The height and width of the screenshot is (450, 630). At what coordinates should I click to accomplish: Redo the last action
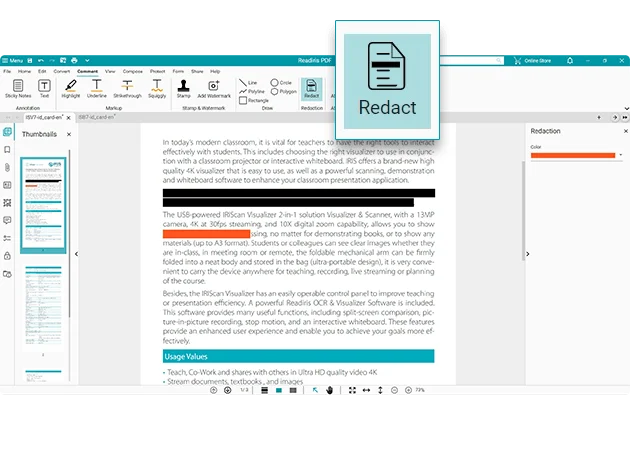coord(52,61)
